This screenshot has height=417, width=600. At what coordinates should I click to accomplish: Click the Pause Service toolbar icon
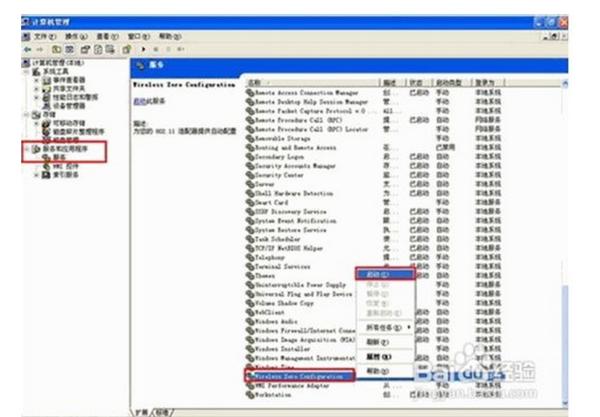point(168,49)
